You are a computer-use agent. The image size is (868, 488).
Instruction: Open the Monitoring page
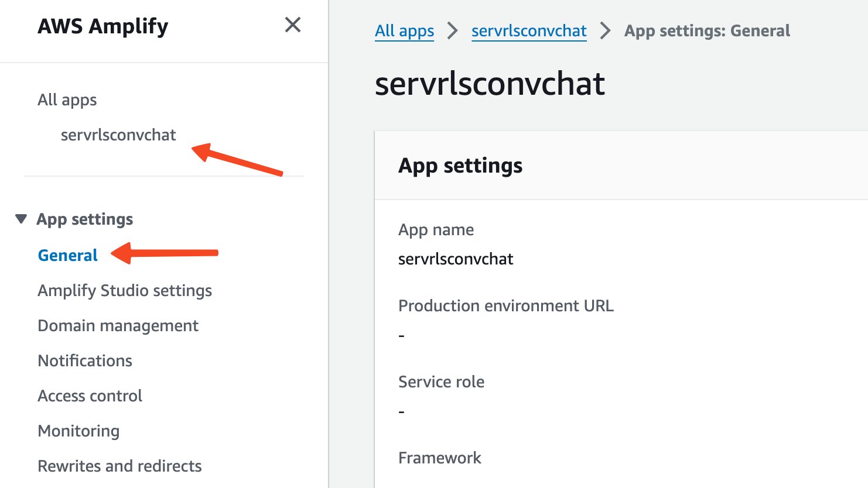tap(78, 431)
